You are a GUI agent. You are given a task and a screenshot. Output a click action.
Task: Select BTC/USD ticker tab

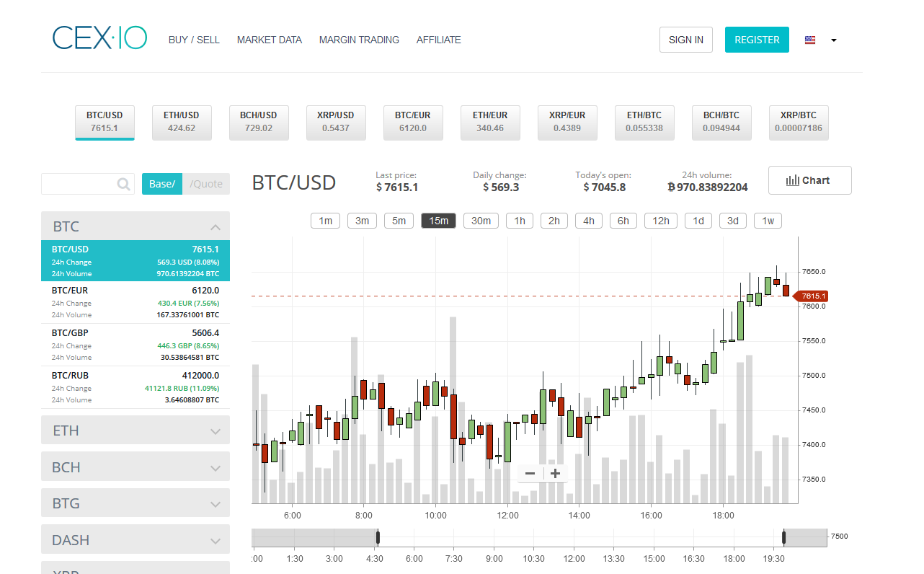click(x=105, y=122)
